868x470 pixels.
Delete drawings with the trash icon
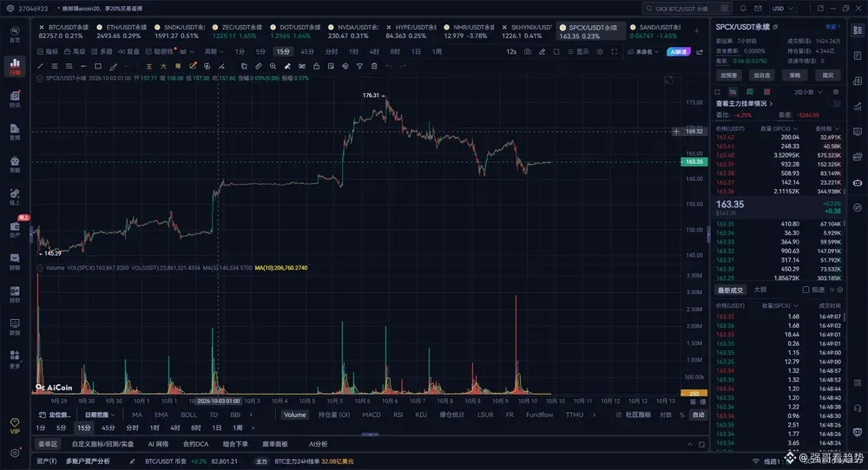374,67
